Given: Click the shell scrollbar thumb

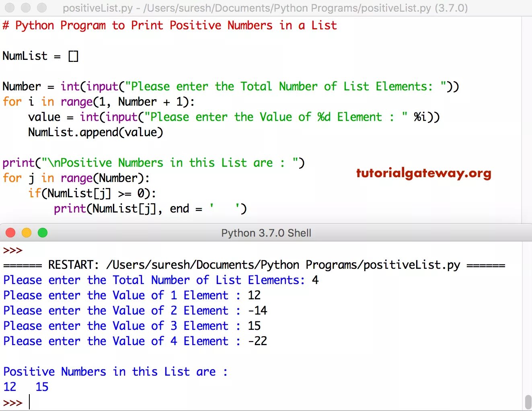Looking at the screenshot, I should click(528, 403).
